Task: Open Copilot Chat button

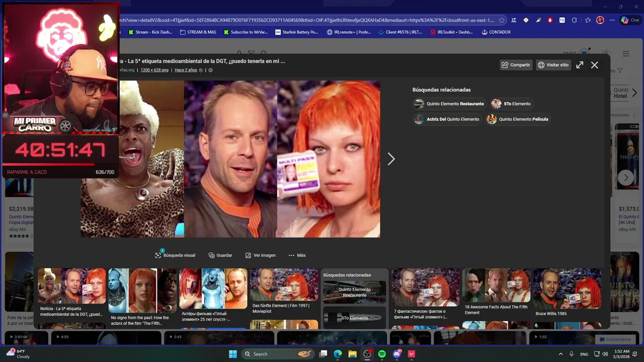Action: point(630,20)
